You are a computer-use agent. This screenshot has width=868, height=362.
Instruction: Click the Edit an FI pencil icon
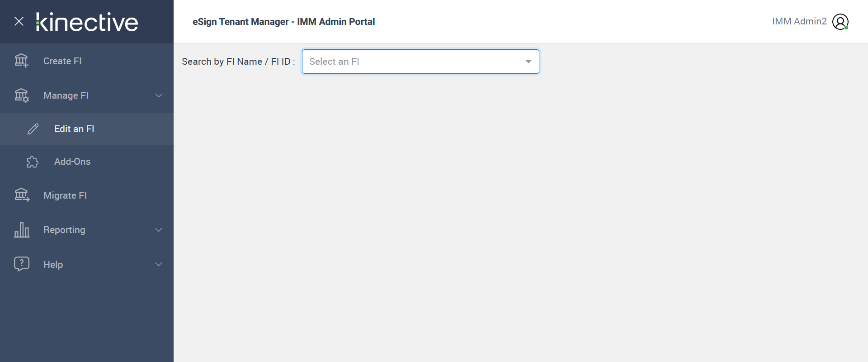click(33, 129)
